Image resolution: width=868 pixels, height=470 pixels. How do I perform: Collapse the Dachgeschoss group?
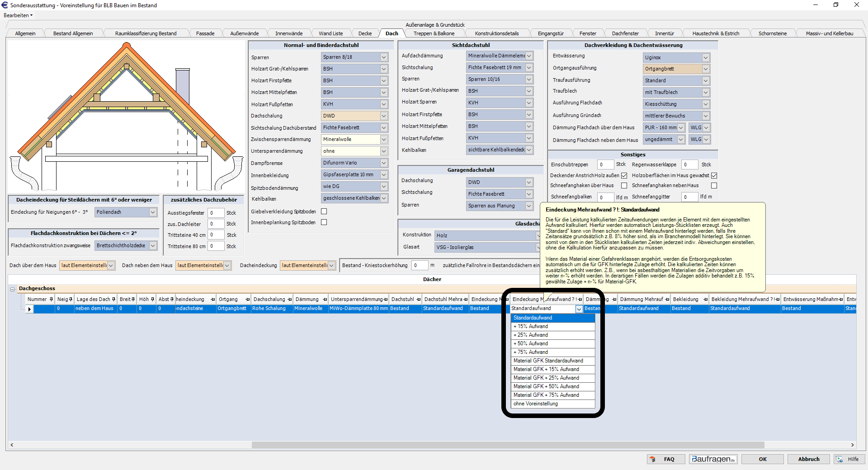tap(13, 289)
